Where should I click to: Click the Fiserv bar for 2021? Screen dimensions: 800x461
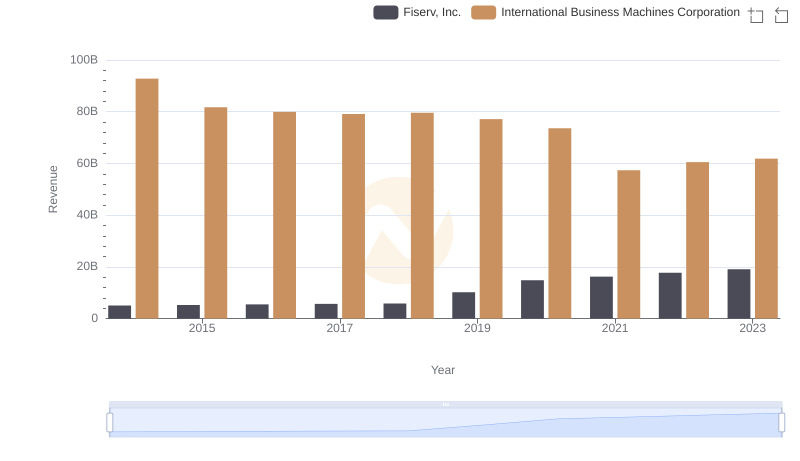(602, 297)
